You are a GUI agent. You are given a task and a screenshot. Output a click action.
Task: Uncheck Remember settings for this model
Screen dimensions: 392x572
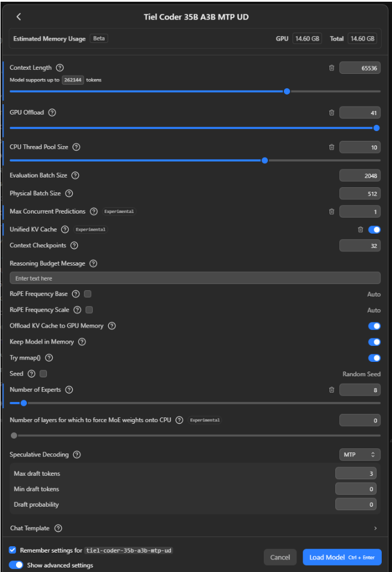13,550
